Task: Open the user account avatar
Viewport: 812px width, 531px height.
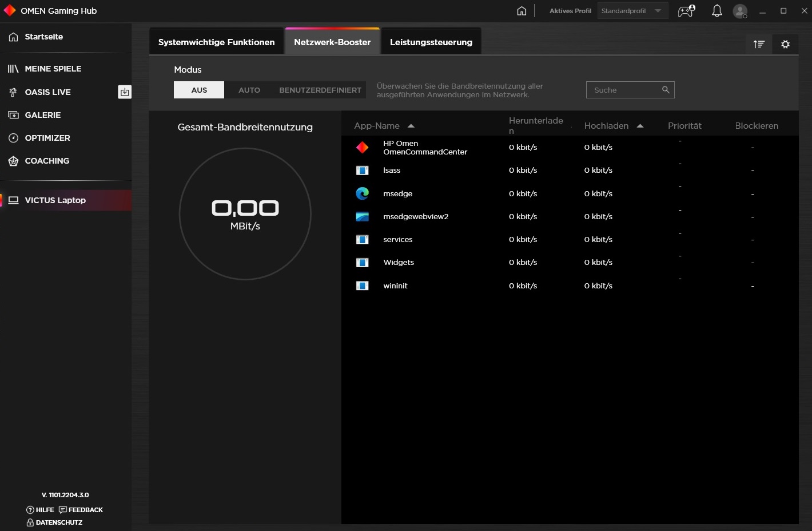Action: [740, 11]
